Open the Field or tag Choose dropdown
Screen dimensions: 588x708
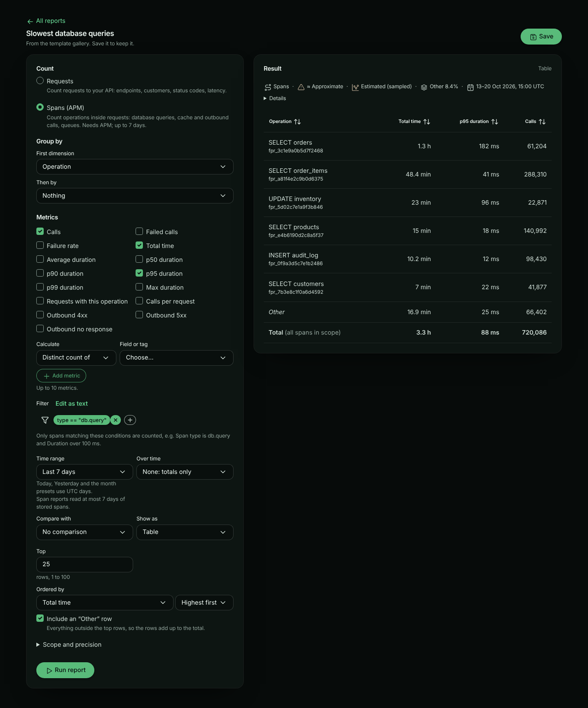176,358
